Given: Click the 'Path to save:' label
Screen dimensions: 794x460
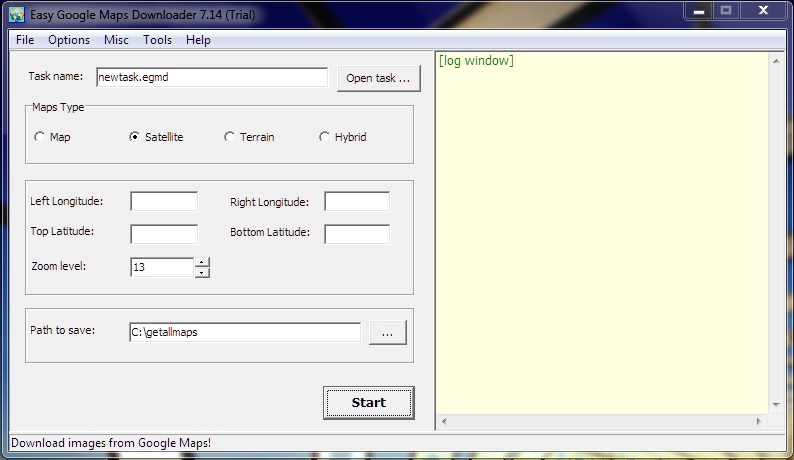Looking at the screenshot, I should [62, 330].
